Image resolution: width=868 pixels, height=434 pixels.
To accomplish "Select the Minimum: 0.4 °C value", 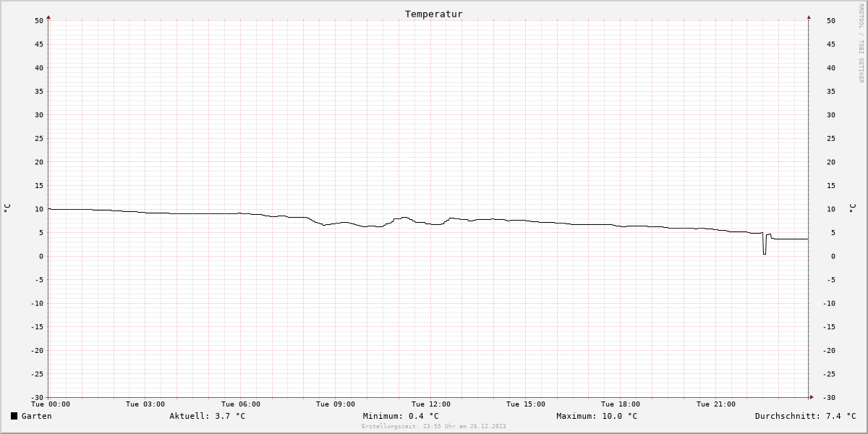I will click(x=401, y=416).
